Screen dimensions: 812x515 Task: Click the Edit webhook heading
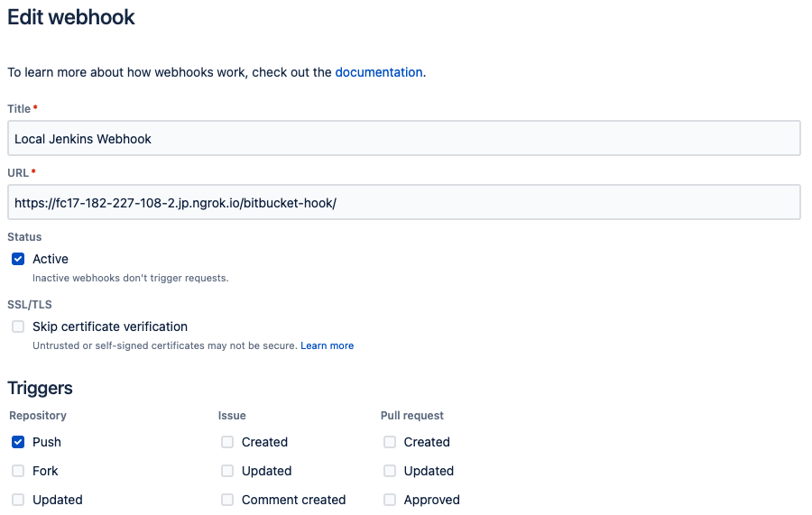click(71, 17)
